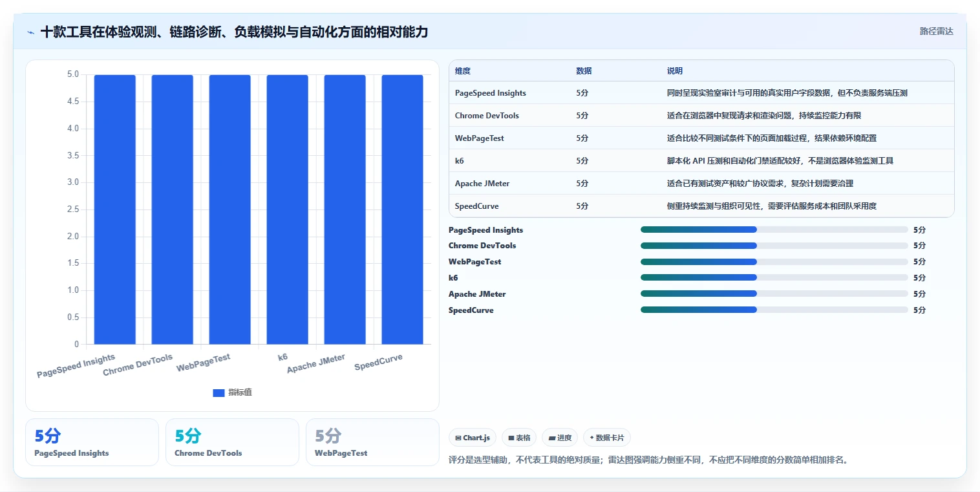
Task: Click the Apache JMeter bar in chart
Action: 345,209
